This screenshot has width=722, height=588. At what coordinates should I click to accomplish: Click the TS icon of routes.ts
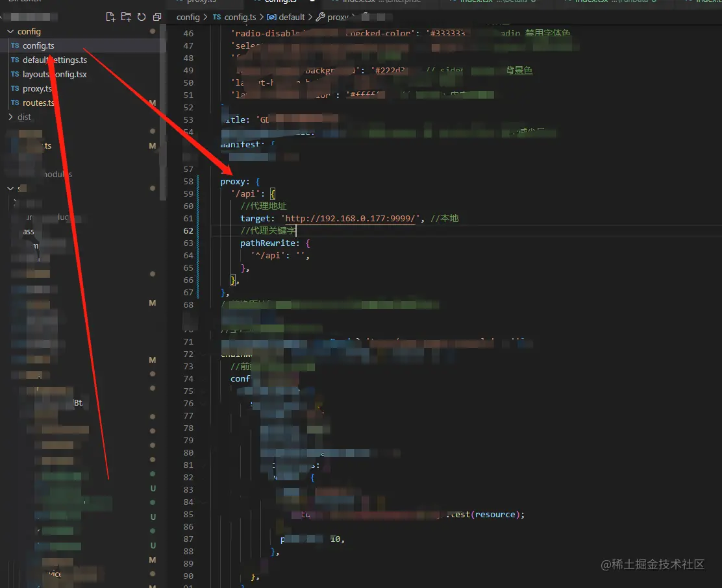coord(15,103)
